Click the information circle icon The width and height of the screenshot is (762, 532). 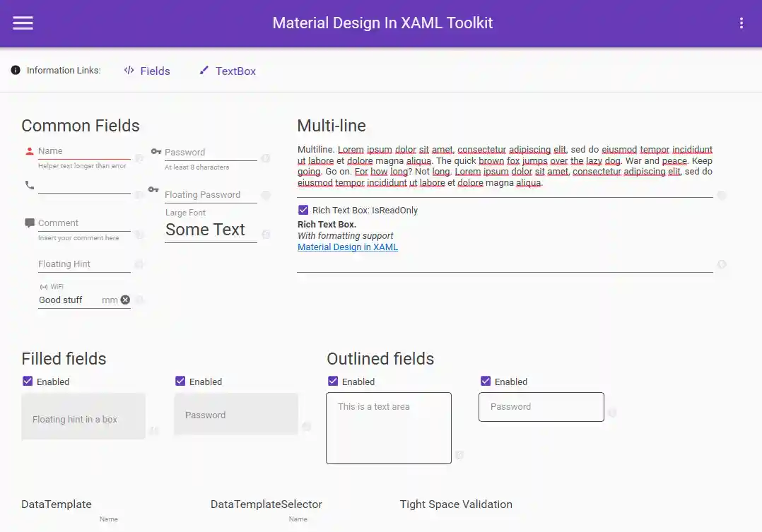(16, 70)
